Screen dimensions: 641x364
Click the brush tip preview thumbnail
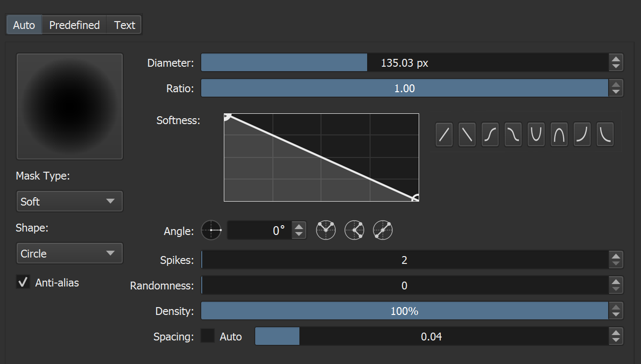point(70,106)
